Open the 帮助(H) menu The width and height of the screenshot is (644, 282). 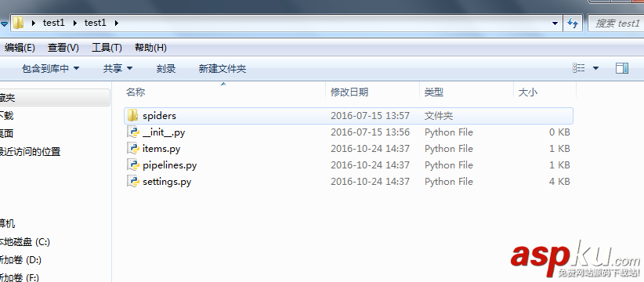pos(150,48)
